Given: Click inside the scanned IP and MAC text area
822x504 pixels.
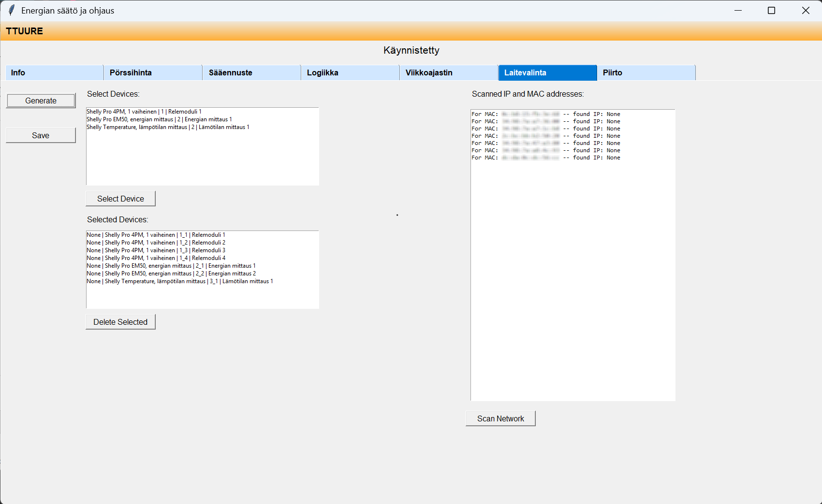Looking at the screenshot, I should [572, 280].
